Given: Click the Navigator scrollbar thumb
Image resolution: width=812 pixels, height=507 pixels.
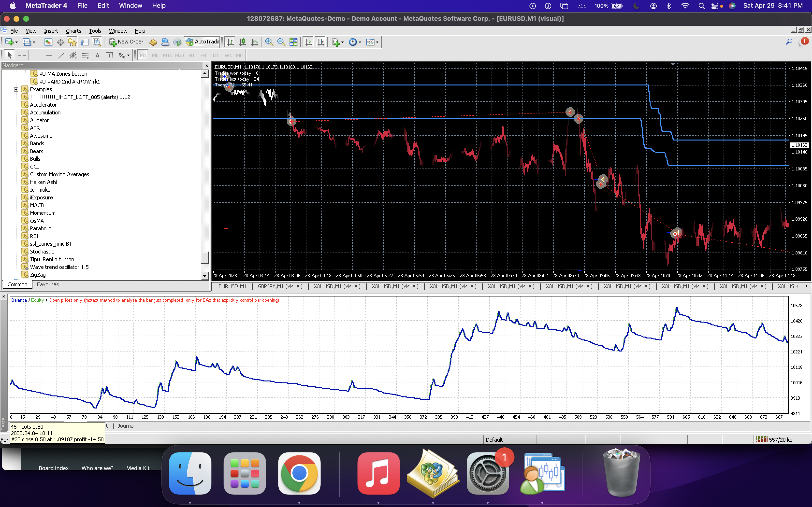Looking at the screenshot, I should coord(205,258).
